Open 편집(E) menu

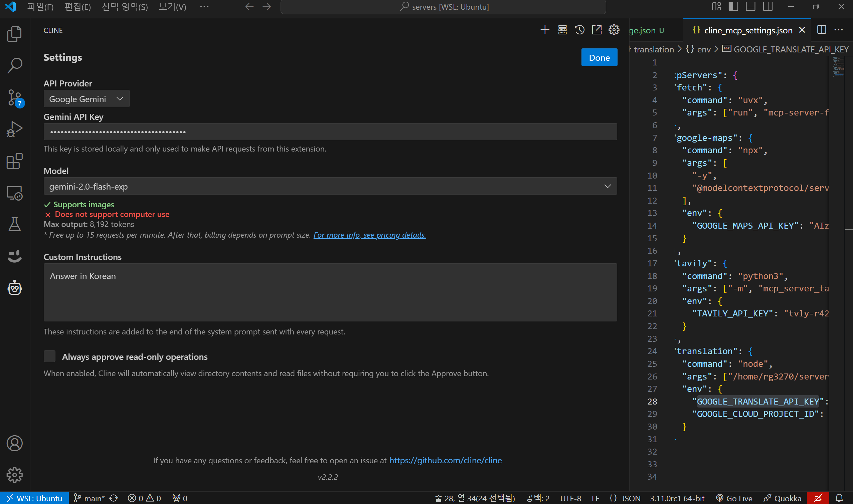(x=78, y=7)
